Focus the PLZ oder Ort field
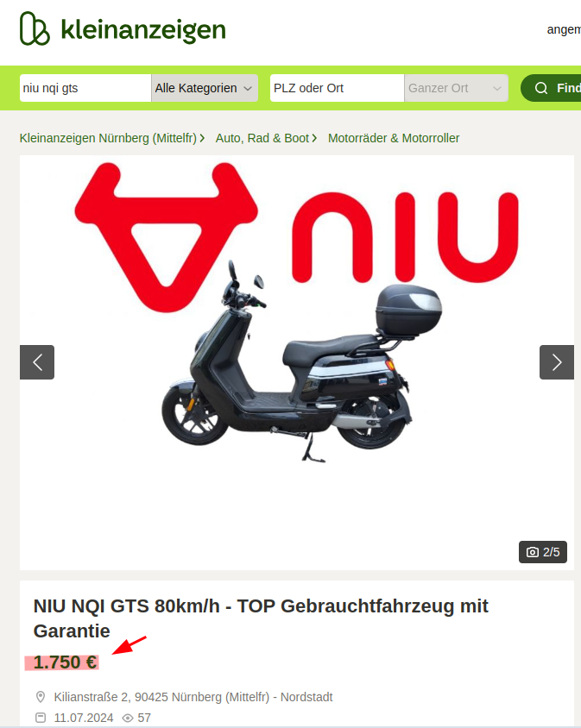581x728 pixels. pos(337,88)
